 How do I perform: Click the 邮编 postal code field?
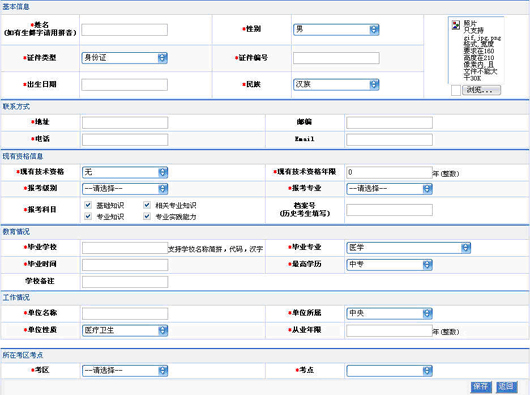pyautogui.click(x=389, y=122)
